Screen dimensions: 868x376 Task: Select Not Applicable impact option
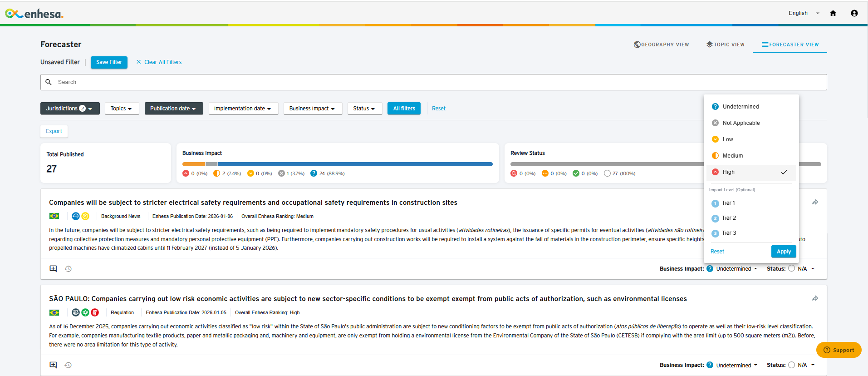(751, 123)
